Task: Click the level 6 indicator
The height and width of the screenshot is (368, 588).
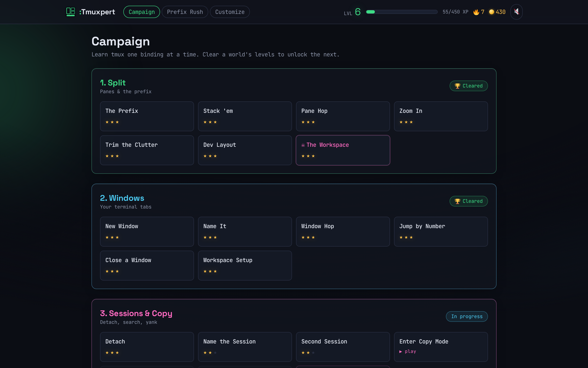Action: point(352,12)
